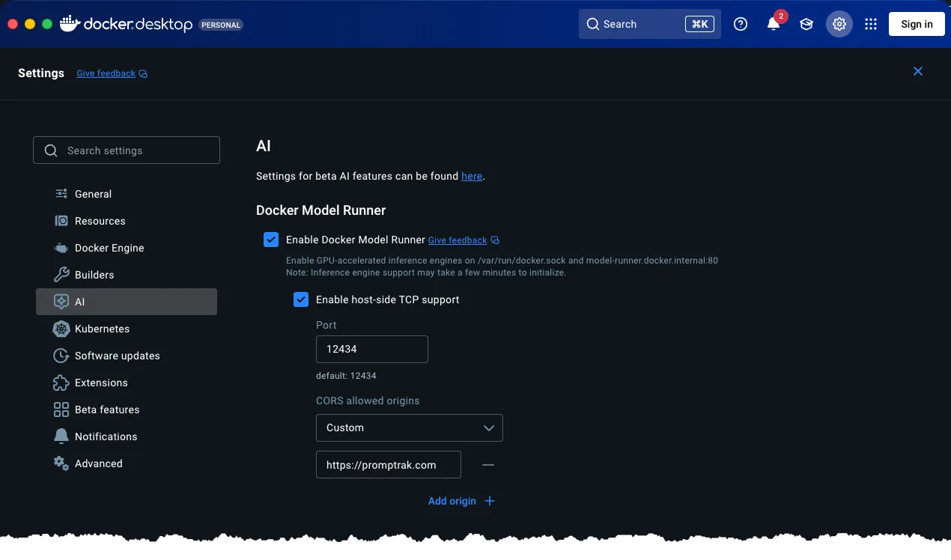Uncheck Enable host-side TCP support checkbox
The image size is (951, 560).
pos(301,299)
